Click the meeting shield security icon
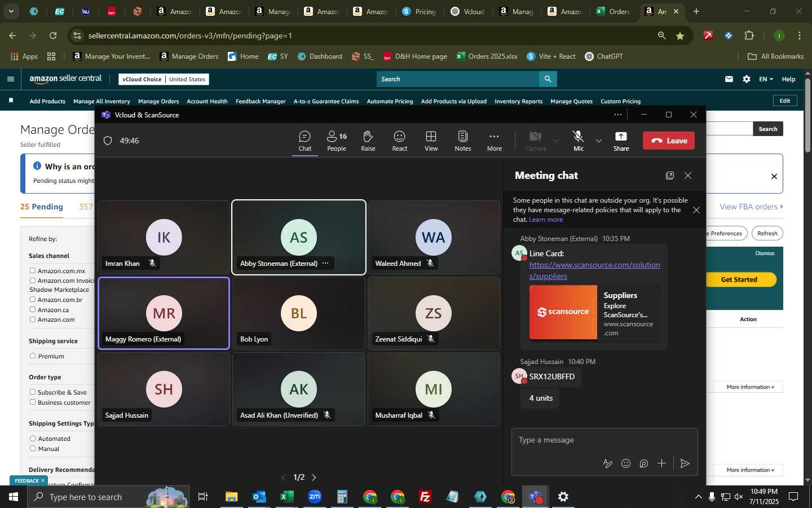 click(x=108, y=141)
